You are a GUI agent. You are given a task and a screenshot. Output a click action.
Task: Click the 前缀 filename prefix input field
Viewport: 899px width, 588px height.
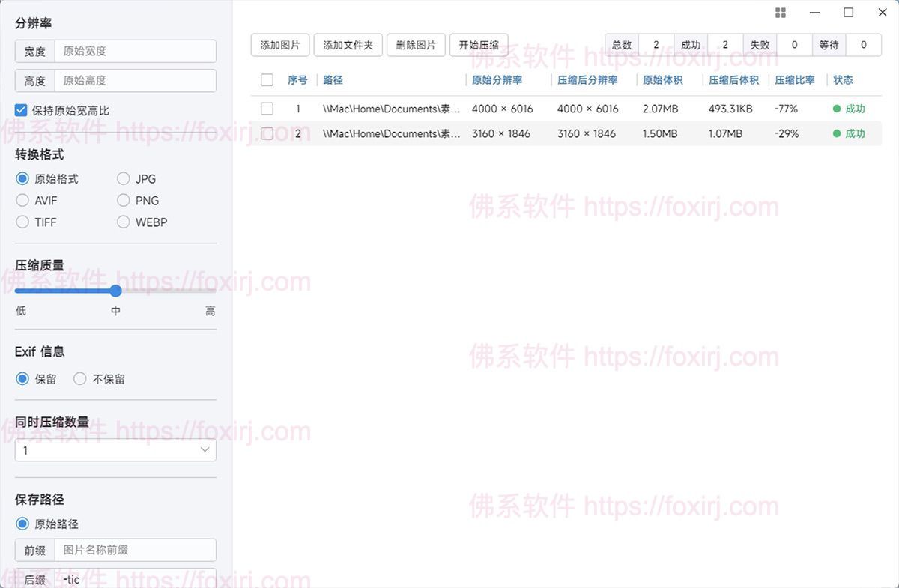point(135,550)
